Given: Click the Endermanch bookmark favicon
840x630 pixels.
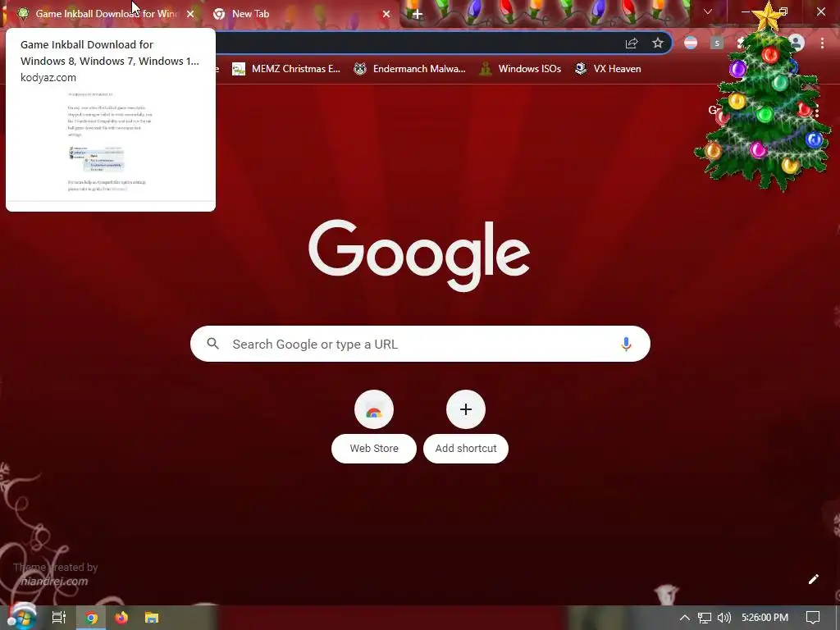Looking at the screenshot, I should point(360,69).
